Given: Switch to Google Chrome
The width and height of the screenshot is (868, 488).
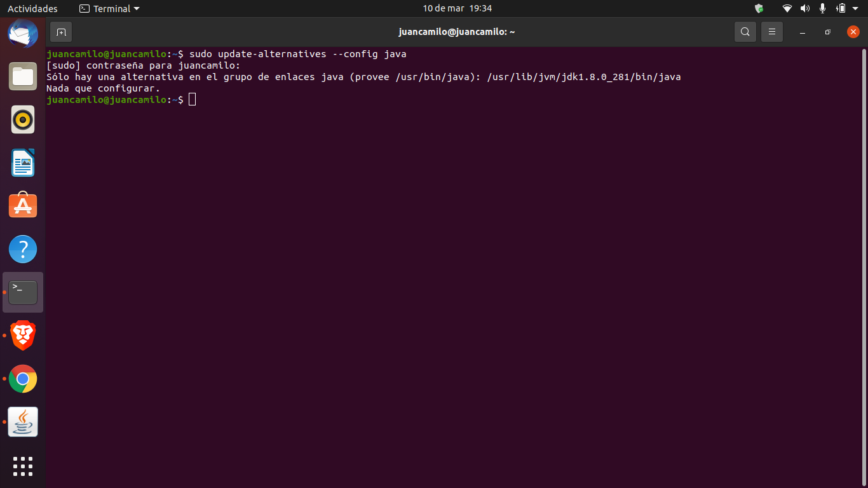Looking at the screenshot, I should click(23, 379).
